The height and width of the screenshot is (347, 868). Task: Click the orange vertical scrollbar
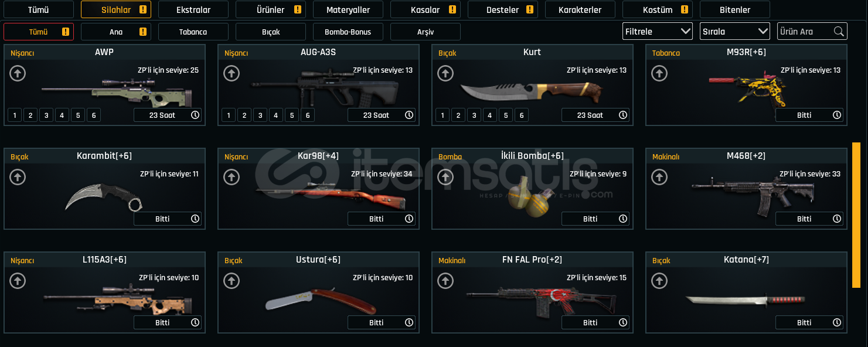coord(856,215)
